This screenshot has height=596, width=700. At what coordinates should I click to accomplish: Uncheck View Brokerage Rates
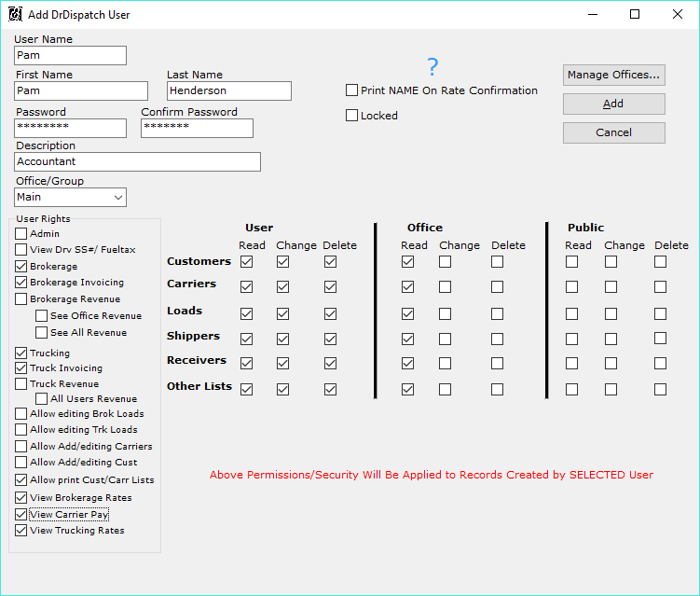[x=21, y=497]
